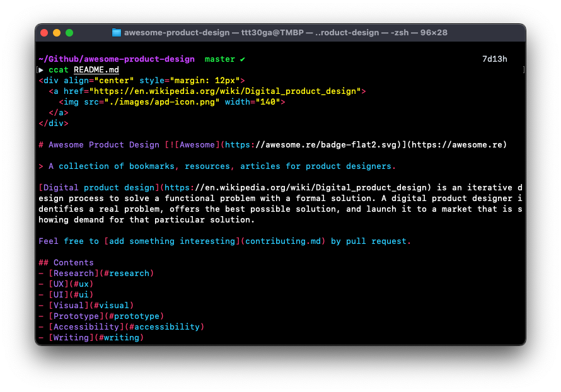The width and height of the screenshot is (561, 392).
Task: Click the [Digital product design] link text
Action: tap(99, 188)
